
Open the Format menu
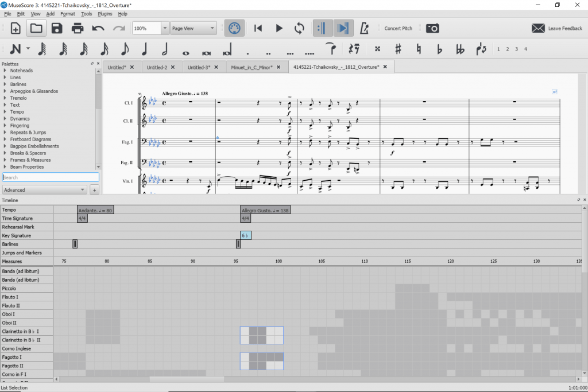pyautogui.click(x=68, y=14)
